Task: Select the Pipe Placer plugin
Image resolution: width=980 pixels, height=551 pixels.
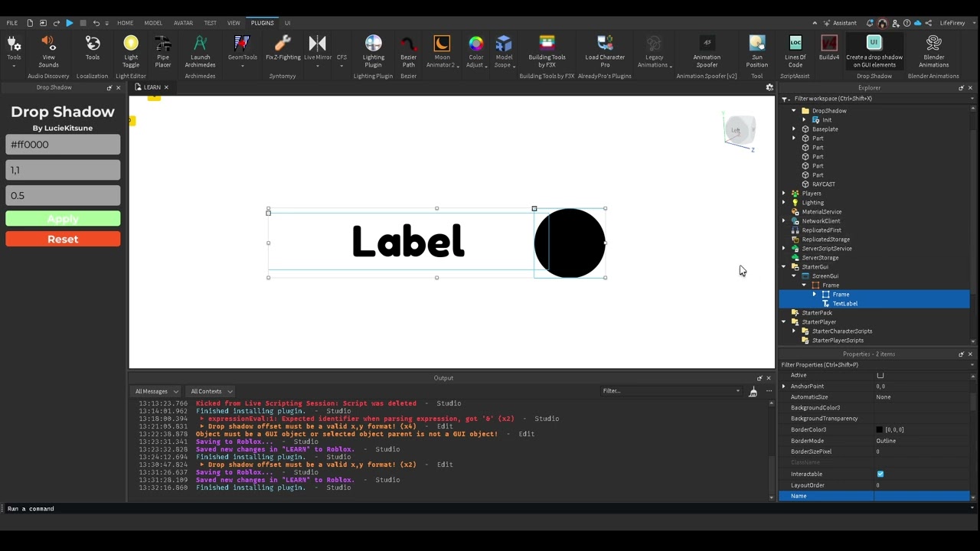Action: (x=163, y=51)
